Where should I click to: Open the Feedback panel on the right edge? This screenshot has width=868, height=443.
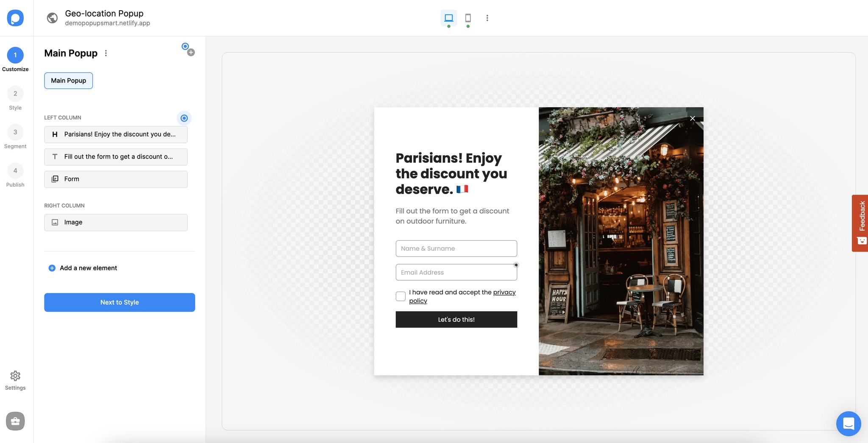pos(860,223)
